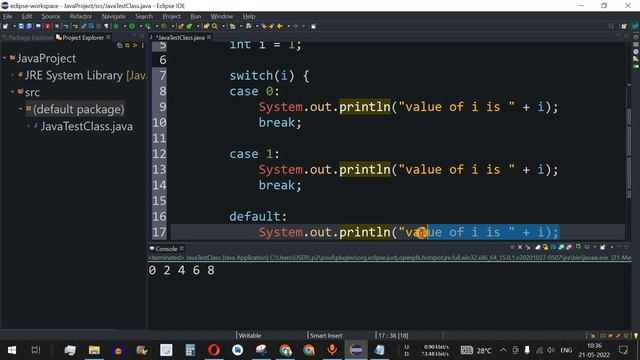Click code line number 12 in gutter
This screenshot has width=640, height=360.
tap(159, 154)
